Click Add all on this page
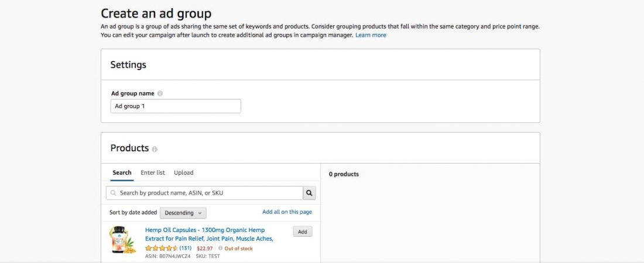 point(287,212)
